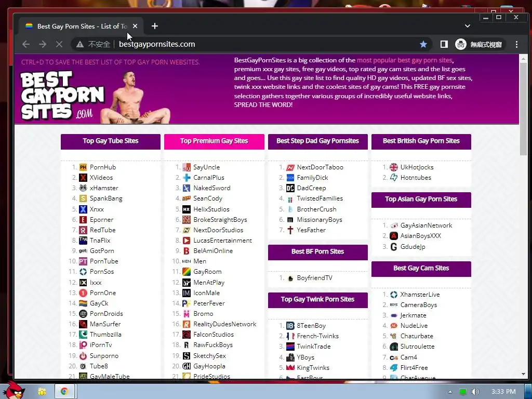Screen dimensions: 532x399
Task: Click the CarnalPlus blue plus icon
Action: [x=187, y=178]
